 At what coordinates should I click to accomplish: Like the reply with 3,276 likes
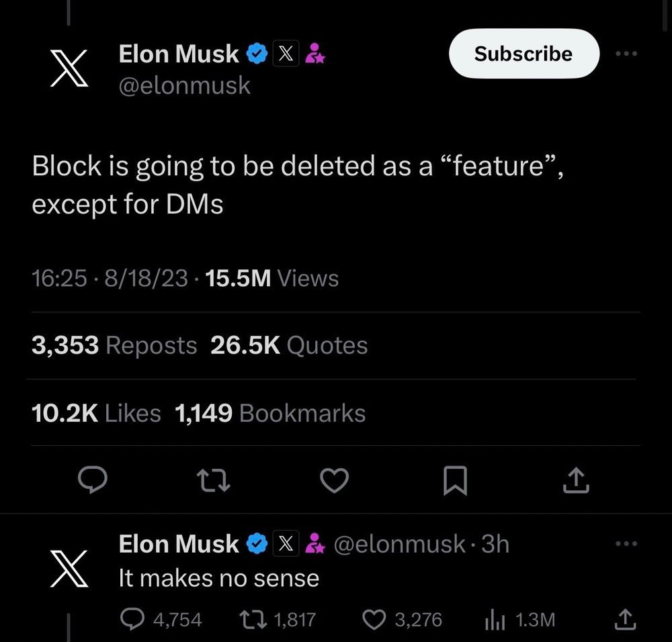[374, 619]
